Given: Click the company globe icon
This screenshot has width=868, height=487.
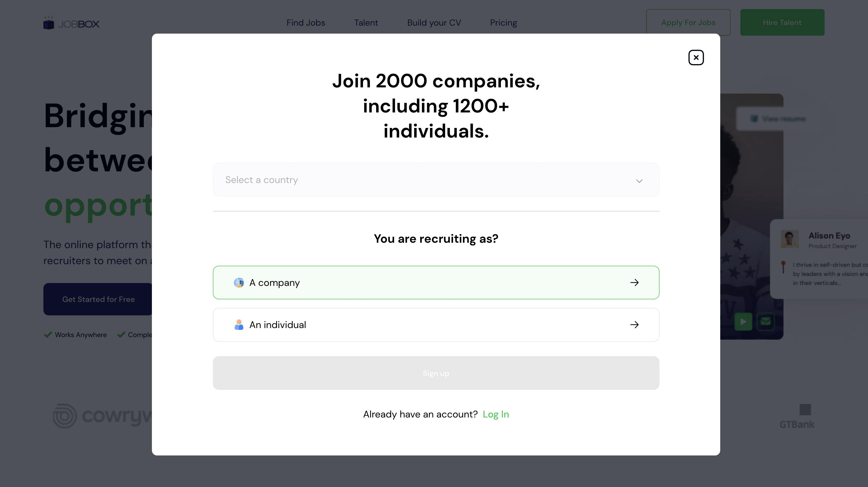Looking at the screenshot, I should (239, 283).
